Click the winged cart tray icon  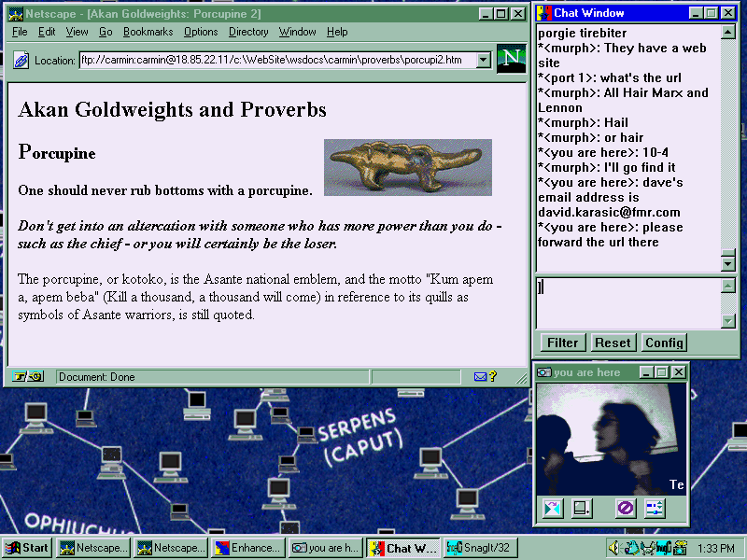tap(647, 548)
